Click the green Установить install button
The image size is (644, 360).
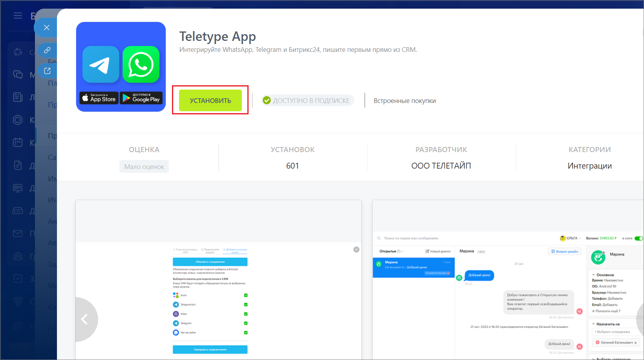point(210,101)
